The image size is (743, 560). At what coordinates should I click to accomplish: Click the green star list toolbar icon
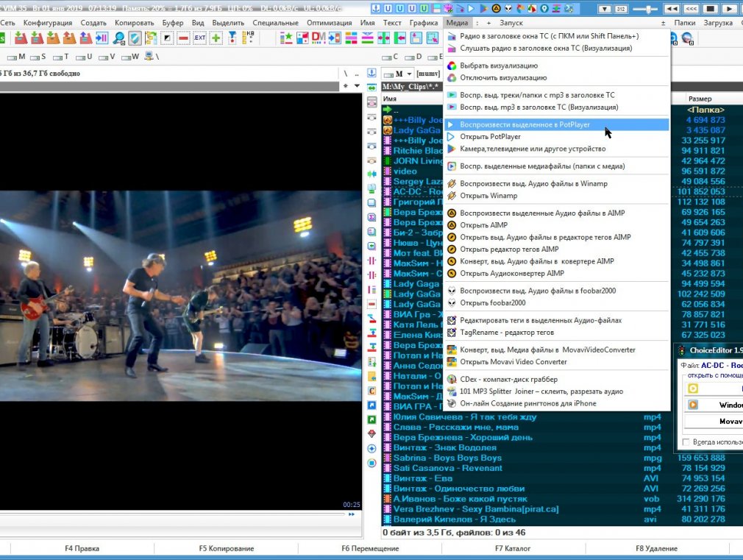point(286,38)
